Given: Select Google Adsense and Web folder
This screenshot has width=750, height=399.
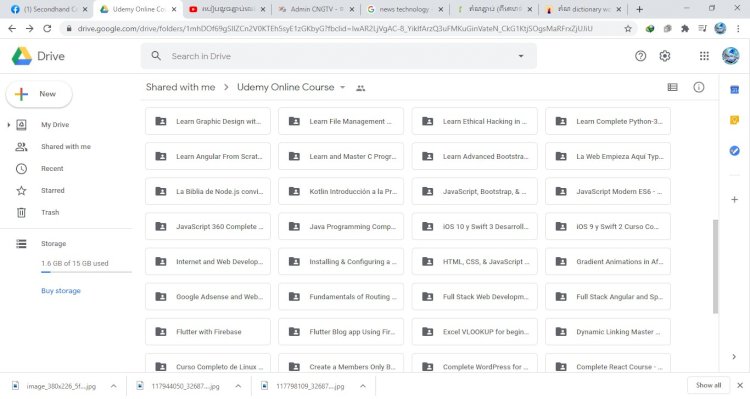Looking at the screenshot, I should (x=208, y=296).
